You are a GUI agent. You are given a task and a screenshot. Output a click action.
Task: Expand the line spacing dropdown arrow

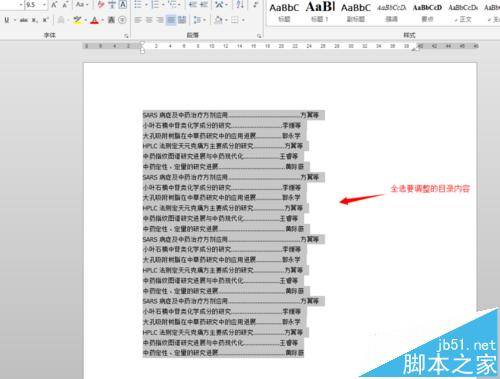tap(204, 20)
